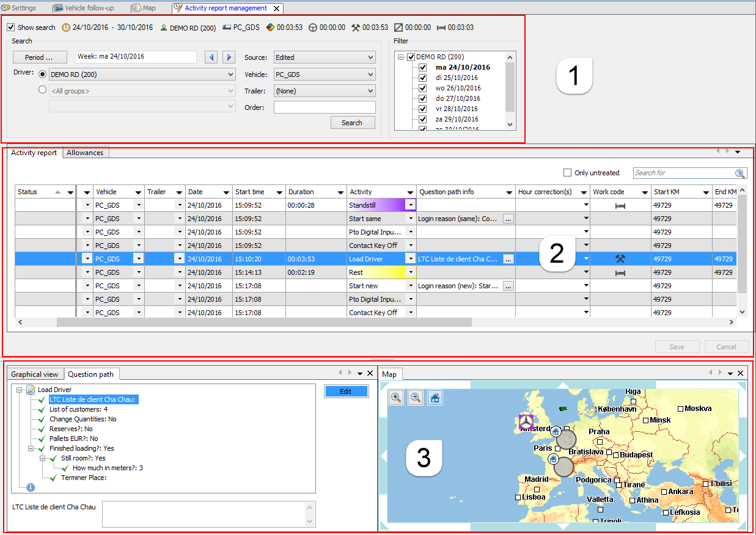Switch to the Graphical view tab
Image resolution: width=756 pixels, height=535 pixels.
(35, 374)
